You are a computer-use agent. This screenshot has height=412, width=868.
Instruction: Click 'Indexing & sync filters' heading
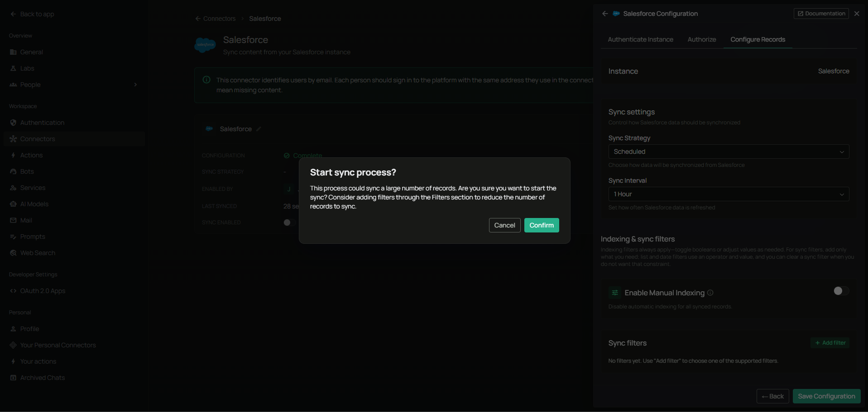click(638, 239)
